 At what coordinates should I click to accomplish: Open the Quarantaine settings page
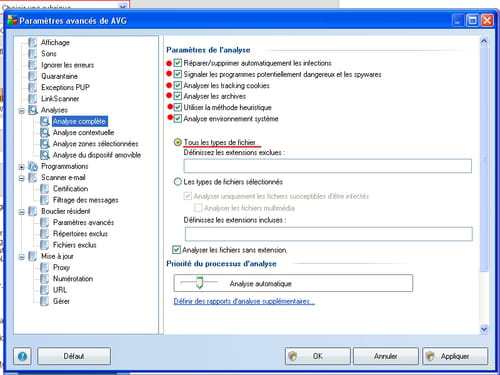[x=59, y=76]
